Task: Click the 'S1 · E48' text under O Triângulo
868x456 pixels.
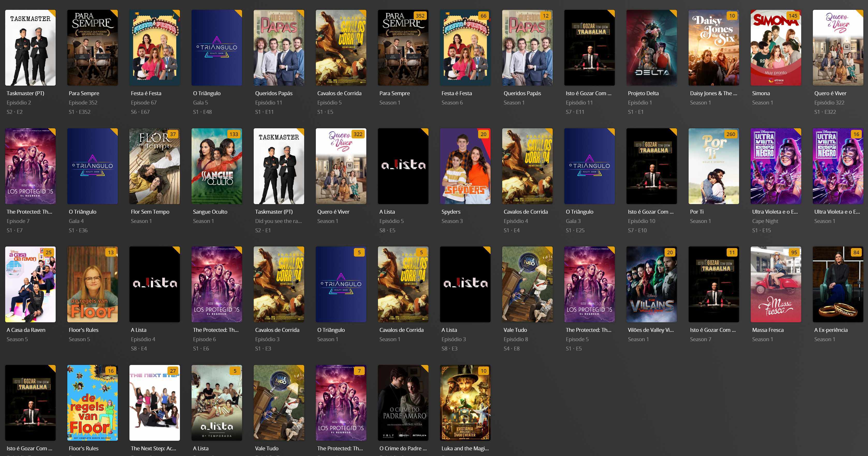Action: [202, 112]
